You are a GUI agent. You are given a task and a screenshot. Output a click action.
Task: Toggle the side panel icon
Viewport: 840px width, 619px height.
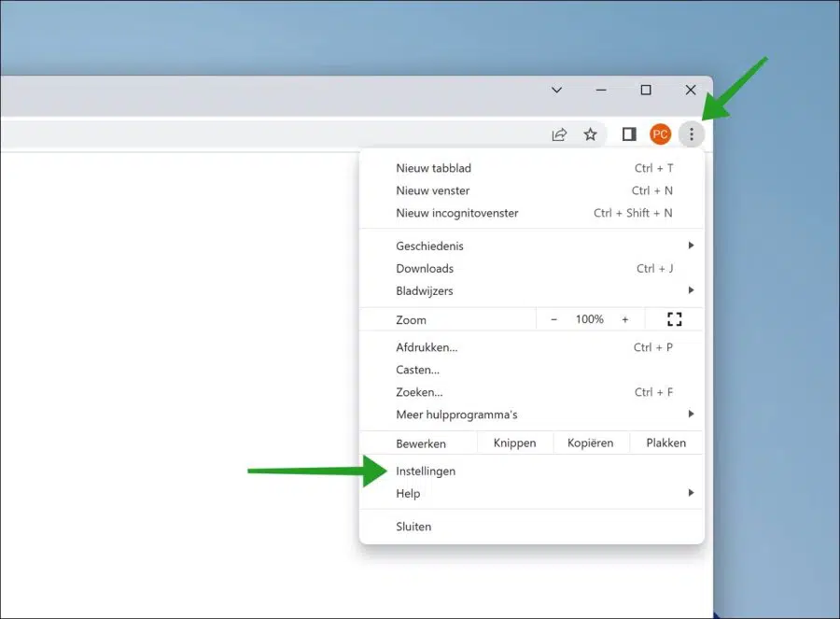tap(629, 134)
